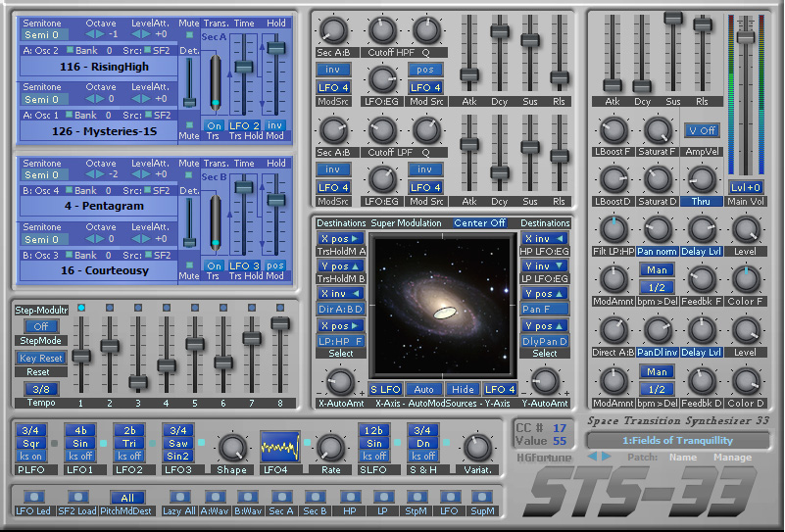Click the Sec A Hold slider handle
The image size is (785, 532).
(275, 48)
